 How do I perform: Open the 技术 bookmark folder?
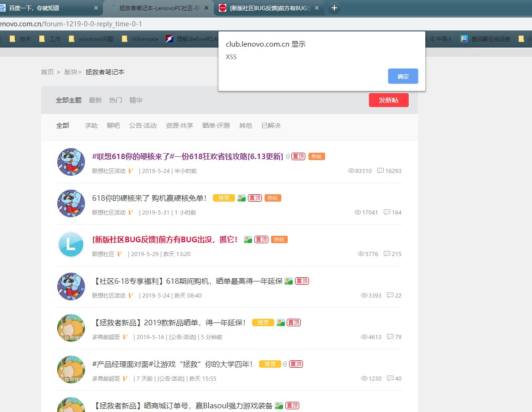point(20,39)
